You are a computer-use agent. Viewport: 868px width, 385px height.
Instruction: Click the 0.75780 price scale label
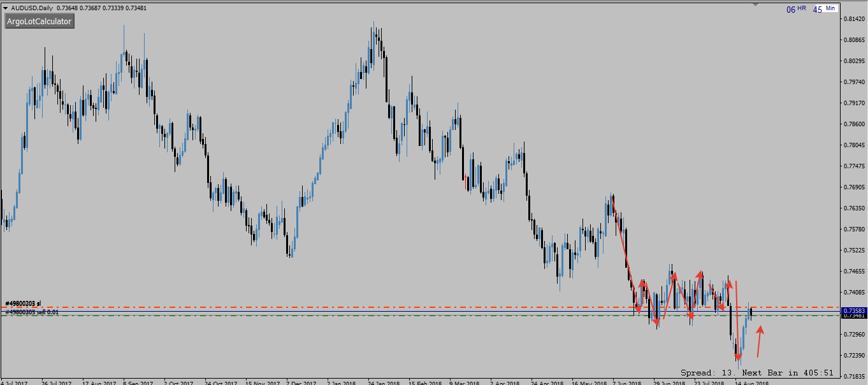(854, 229)
